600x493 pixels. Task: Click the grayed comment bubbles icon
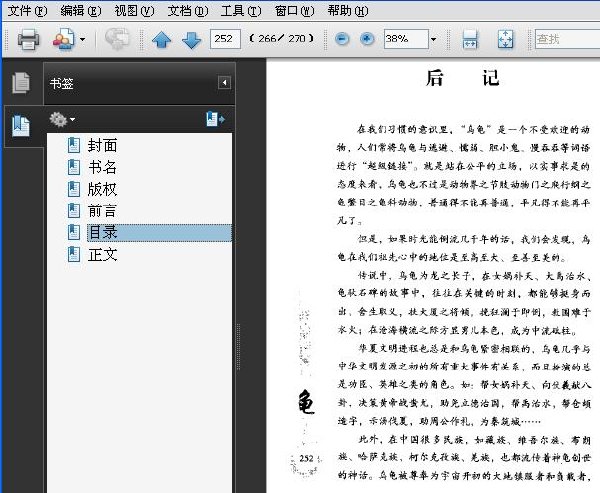click(118, 39)
